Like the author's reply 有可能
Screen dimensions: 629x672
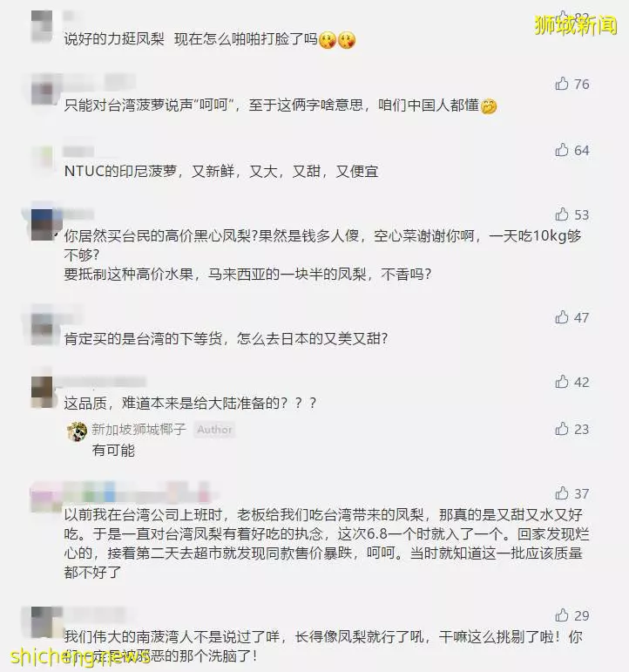pyautogui.click(x=561, y=429)
